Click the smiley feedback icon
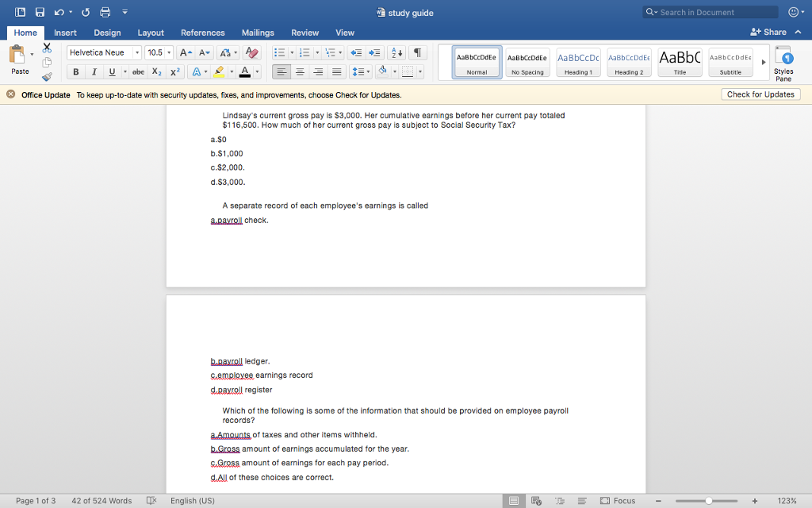The height and width of the screenshot is (508, 812). (x=793, y=12)
